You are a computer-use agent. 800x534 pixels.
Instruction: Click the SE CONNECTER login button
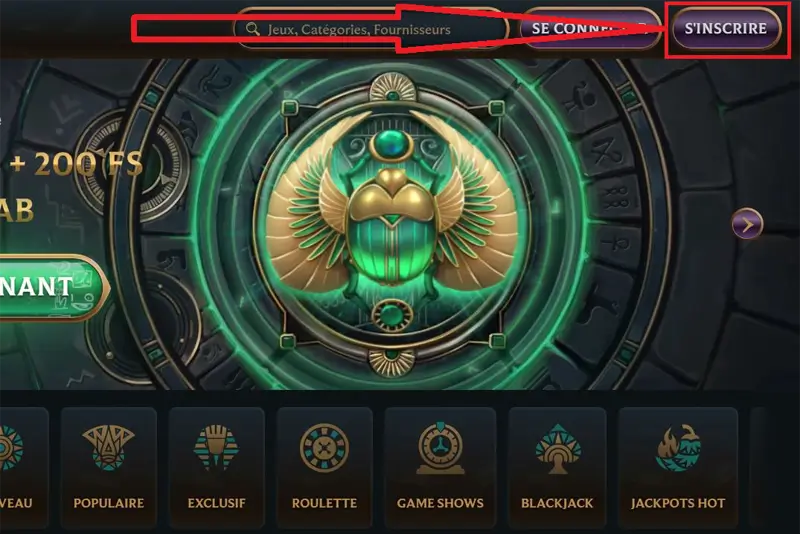click(590, 29)
